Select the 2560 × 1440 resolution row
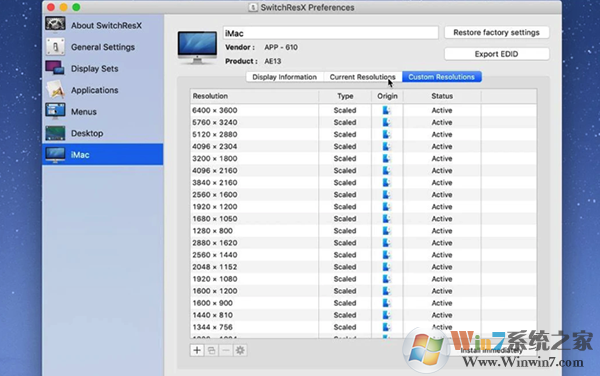Image resolution: width=600 pixels, height=376 pixels. pyautogui.click(x=364, y=255)
